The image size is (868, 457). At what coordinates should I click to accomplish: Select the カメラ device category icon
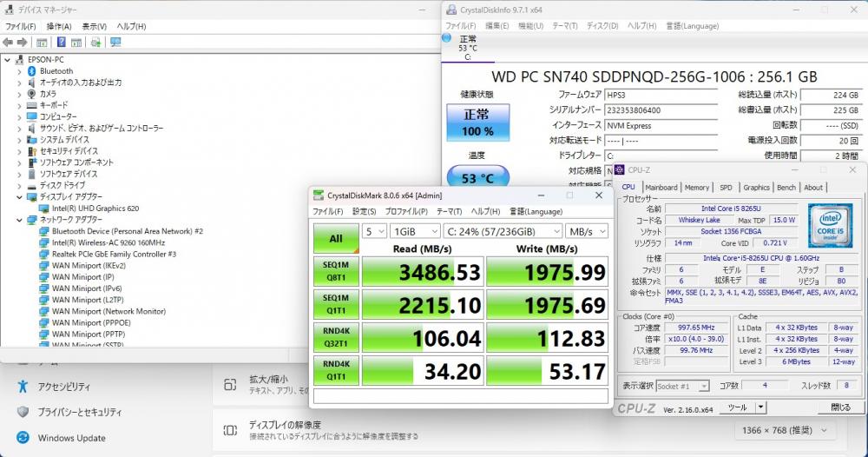click(x=31, y=94)
